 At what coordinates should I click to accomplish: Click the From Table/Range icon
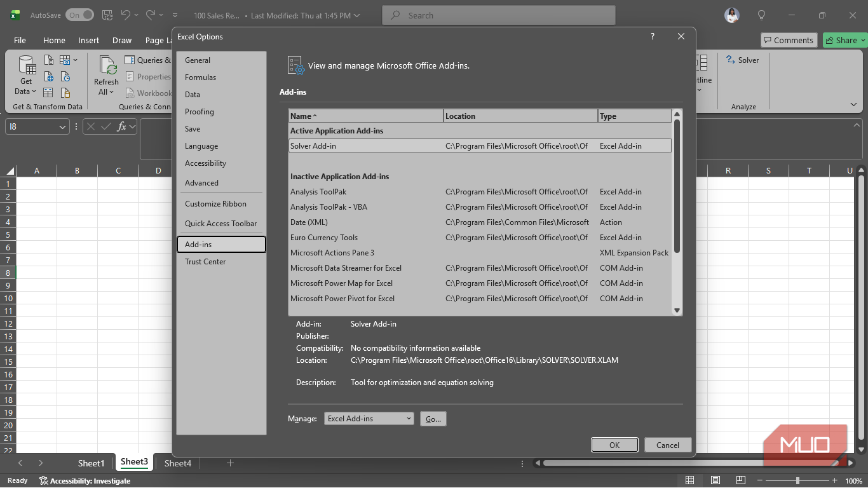click(49, 93)
